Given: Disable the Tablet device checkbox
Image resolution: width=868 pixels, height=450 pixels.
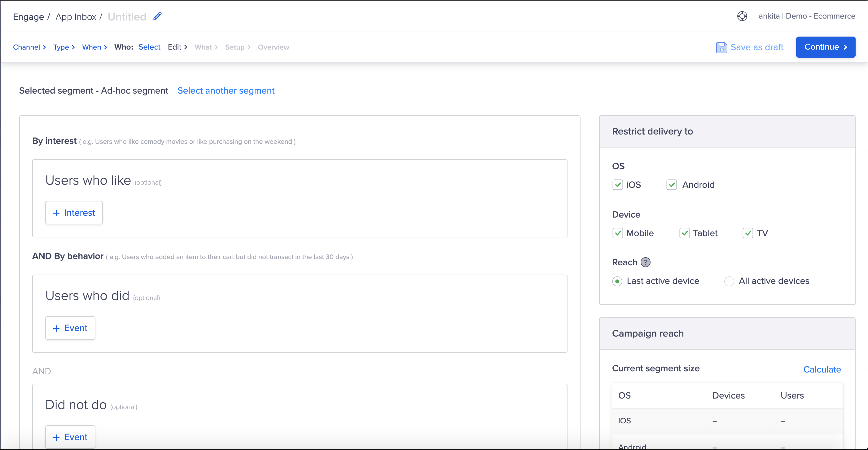Looking at the screenshot, I should (684, 233).
